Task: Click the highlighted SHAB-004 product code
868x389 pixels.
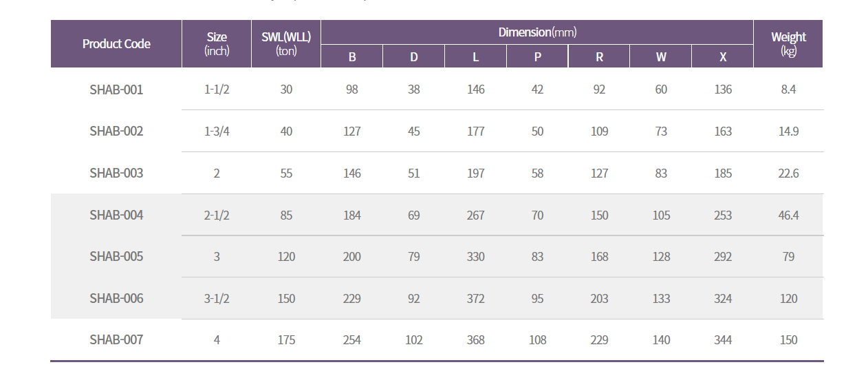Action: 116,215
